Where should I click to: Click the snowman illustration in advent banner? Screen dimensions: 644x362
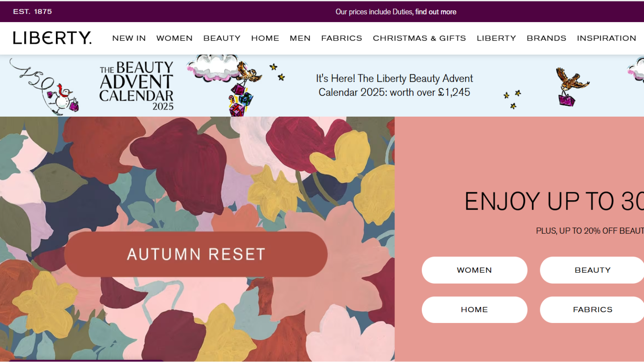click(x=62, y=99)
